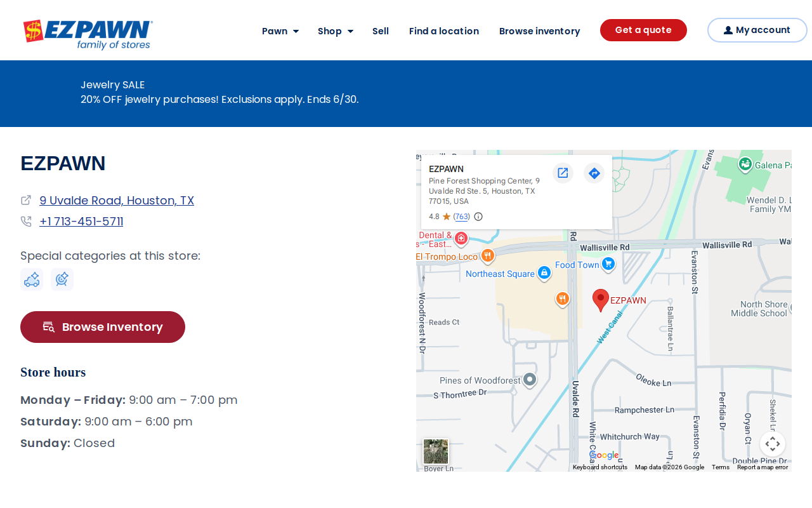Open the 9 Uvalde Road address link

pyautogui.click(x=117, y=201)
